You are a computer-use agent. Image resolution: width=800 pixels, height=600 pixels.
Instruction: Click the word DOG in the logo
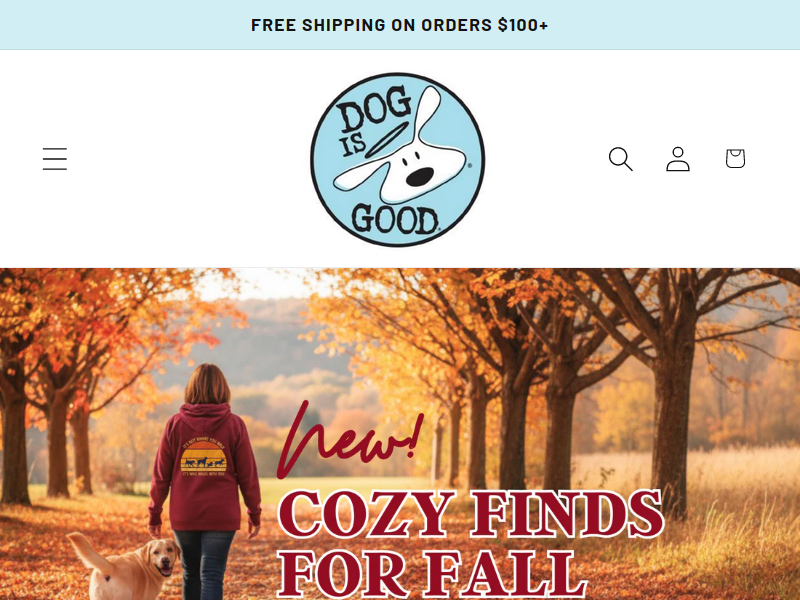[x=373, y=114]
